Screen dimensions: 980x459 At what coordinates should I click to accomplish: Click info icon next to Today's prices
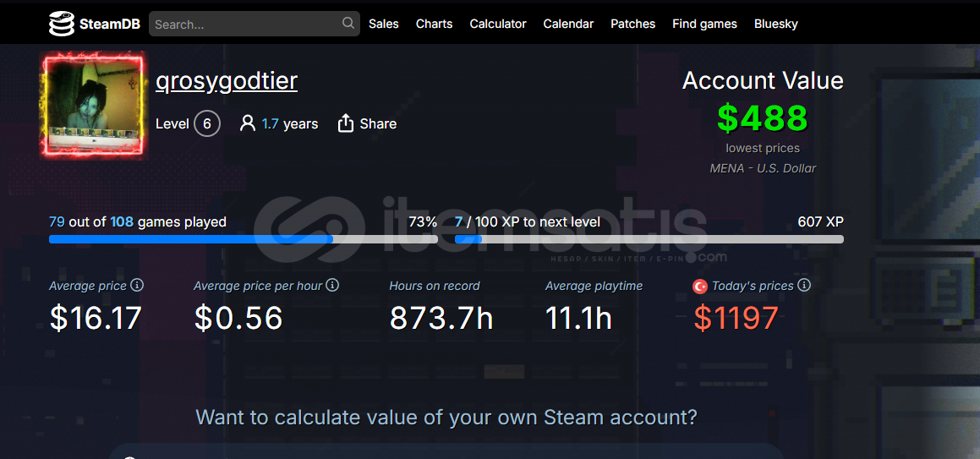point(804,286)
